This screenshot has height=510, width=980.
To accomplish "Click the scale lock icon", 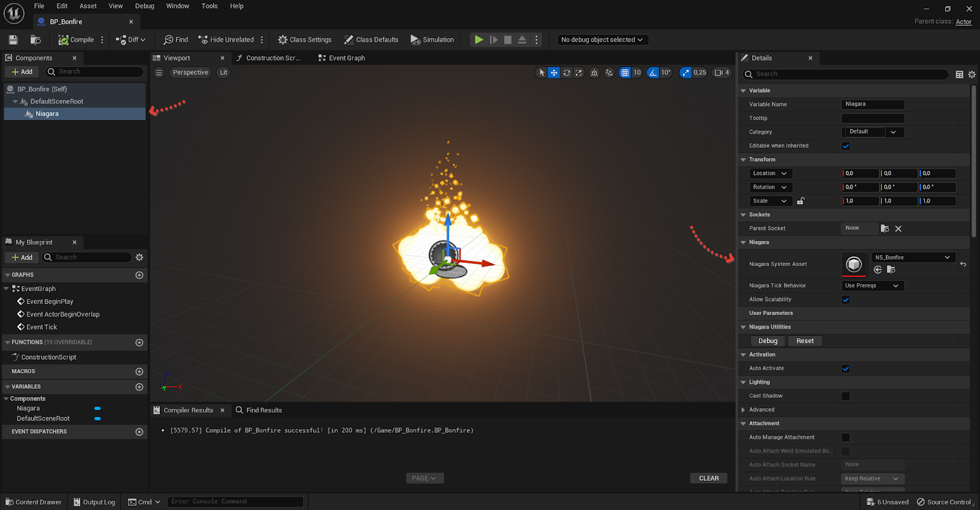I will [x=801, y=201].
